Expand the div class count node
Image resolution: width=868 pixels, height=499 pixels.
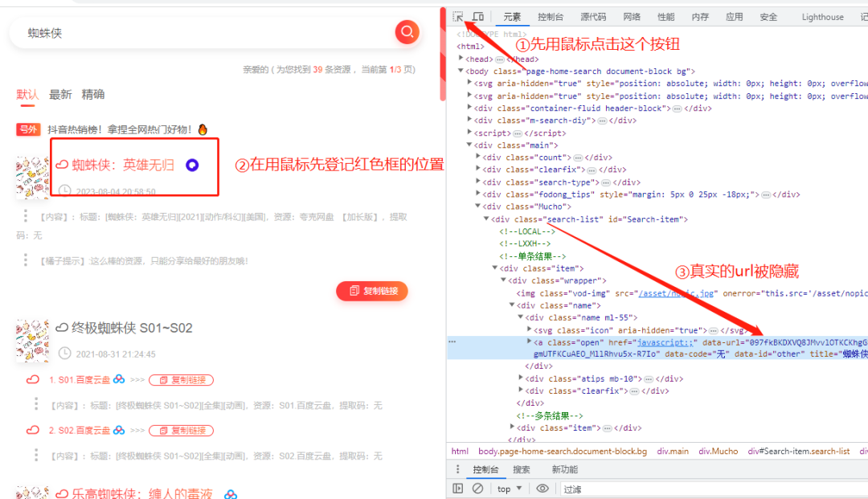478,156
